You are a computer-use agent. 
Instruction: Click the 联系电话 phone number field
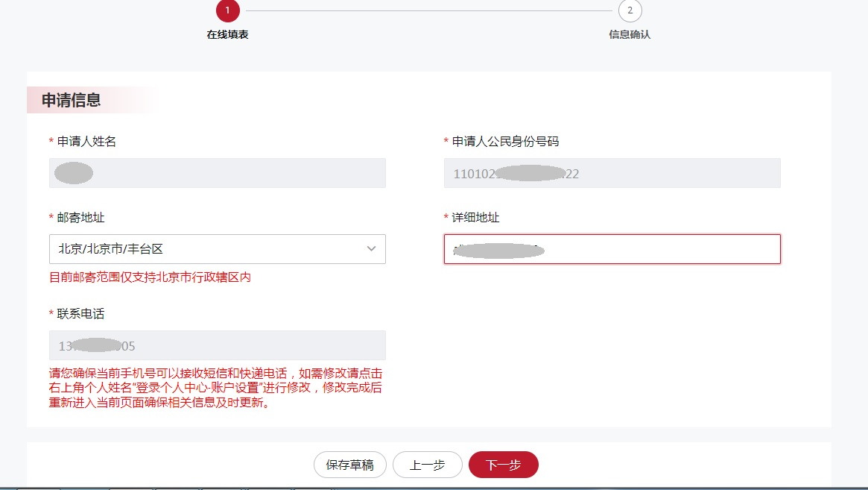point(217,346)
